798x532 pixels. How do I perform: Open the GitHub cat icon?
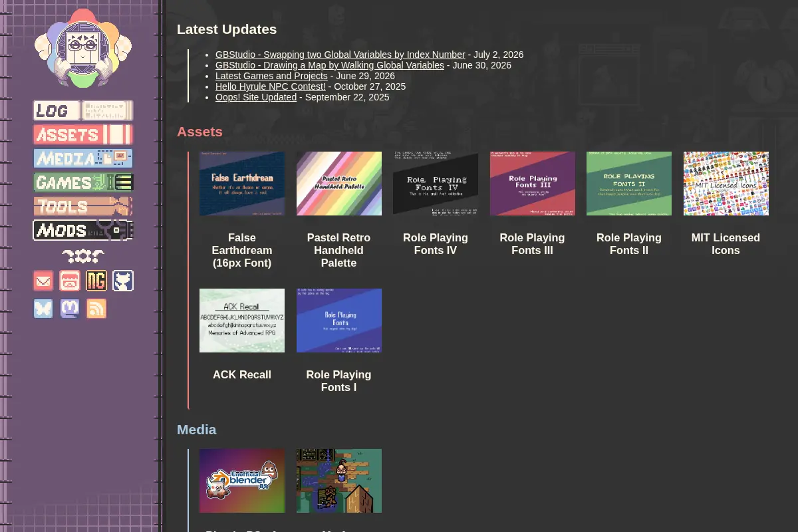pos(123,281)
